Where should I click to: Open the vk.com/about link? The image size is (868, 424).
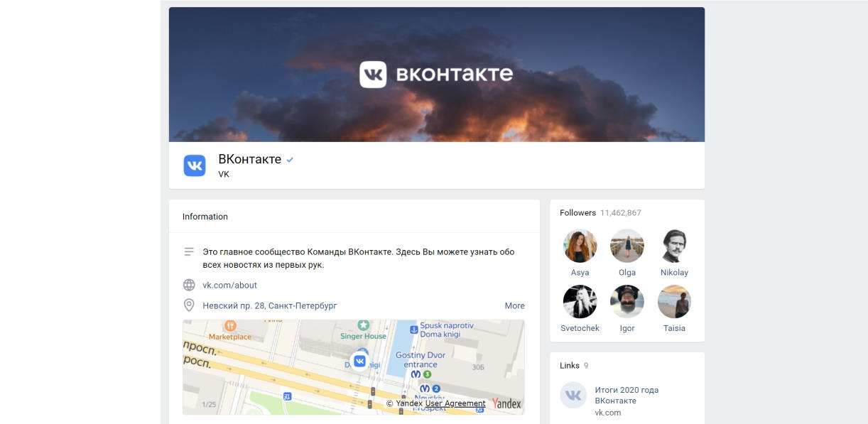(x=229, y=285)
